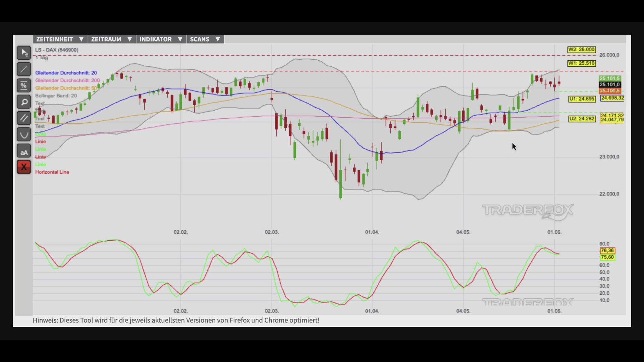644x362 pixels.
Task: Click the 23.000,0 price axis label
Action: 609,157
